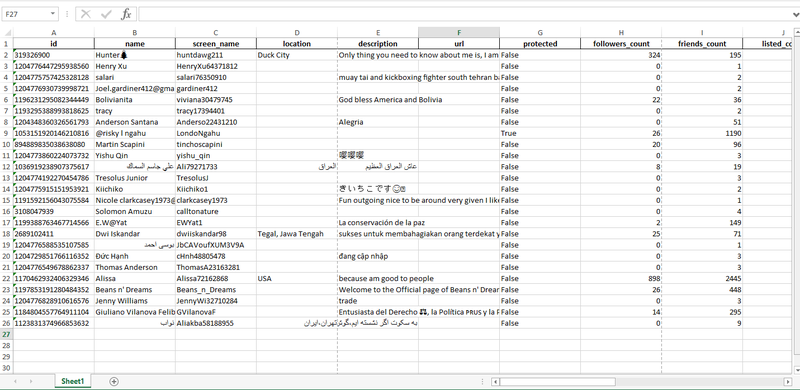
Task: Click cell containing 'Tegal, Jawa Tengah'
Action: pos(297,234)
